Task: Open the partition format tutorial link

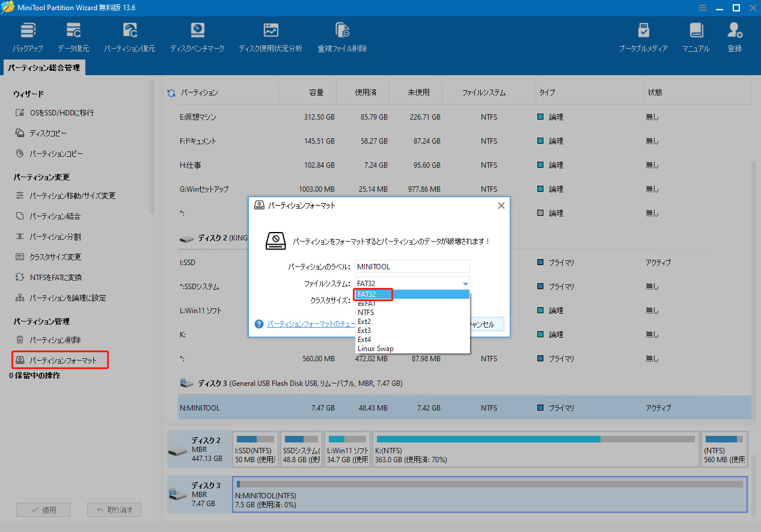Action: click(x=311, y=324)
